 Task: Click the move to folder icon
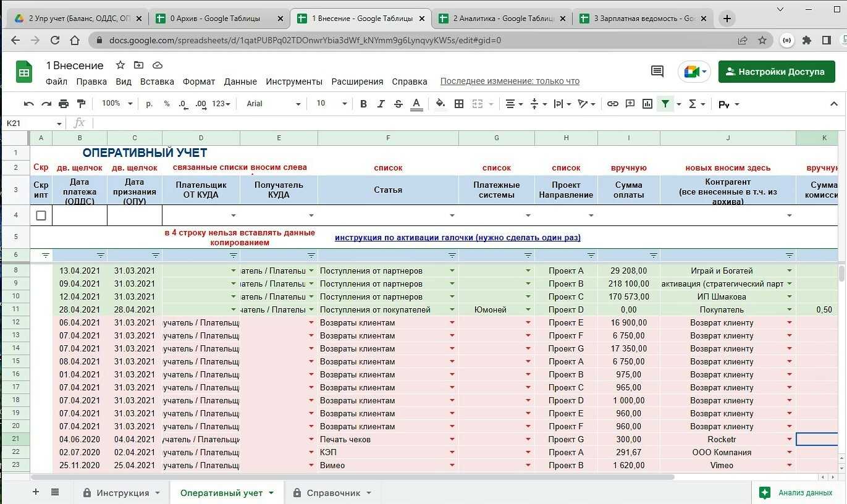pos(138,65)
